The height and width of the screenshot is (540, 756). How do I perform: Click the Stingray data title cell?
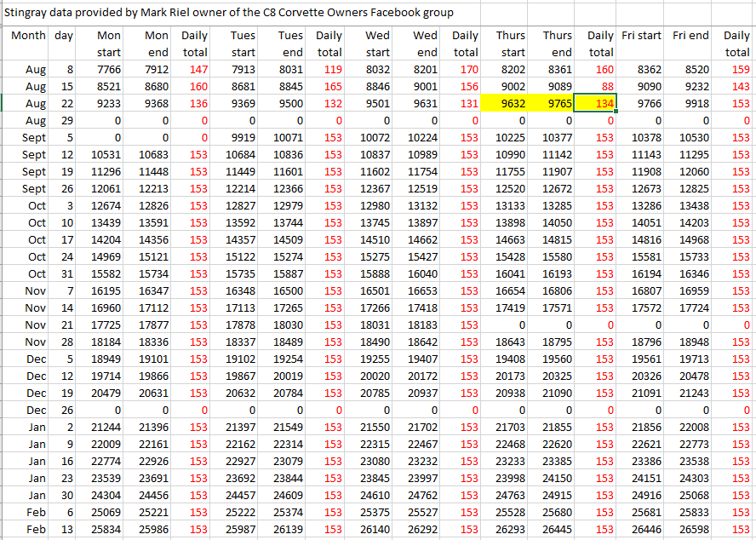coord(230,13)
